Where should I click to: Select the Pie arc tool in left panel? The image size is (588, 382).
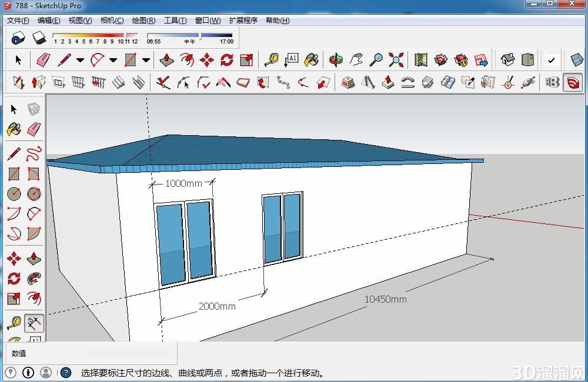(34, 233)
